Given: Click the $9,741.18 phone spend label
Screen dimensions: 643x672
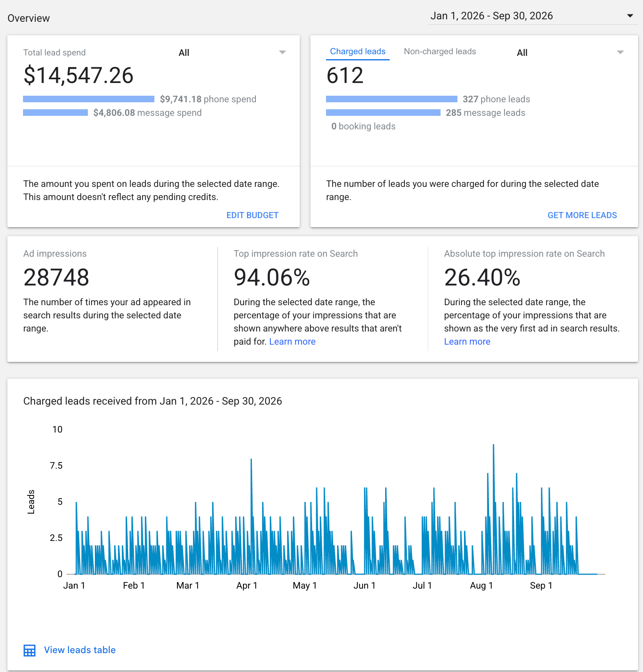Looking at the screenshot, I should pyautogui.click(x=208, y=99).
